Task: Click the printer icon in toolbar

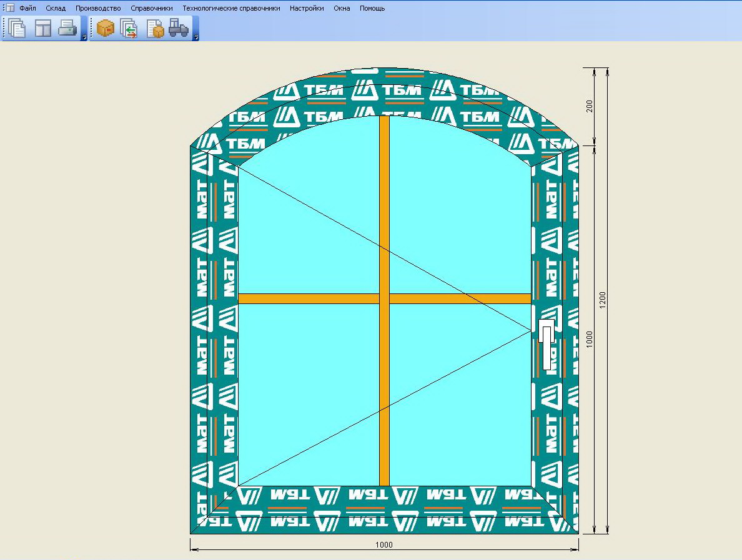Action: pos(67,28)
